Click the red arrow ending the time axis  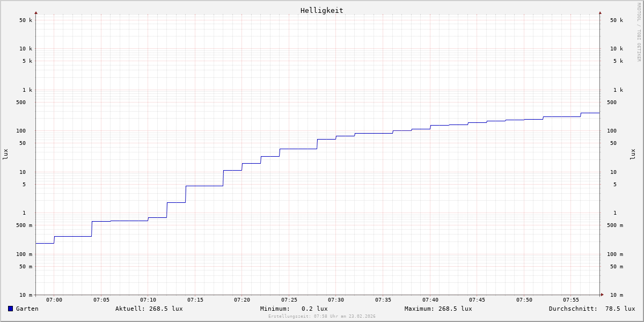click(x=602, y=295)
